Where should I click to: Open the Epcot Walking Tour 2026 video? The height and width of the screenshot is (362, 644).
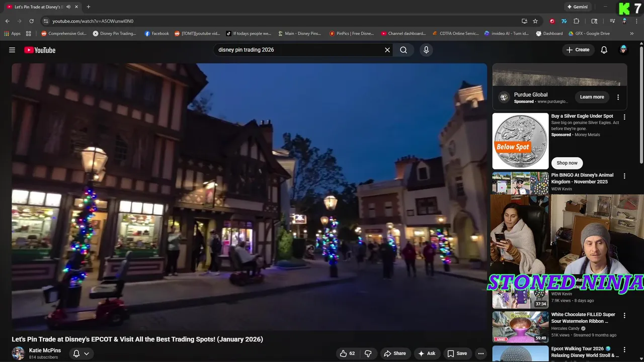pyautogui.click(x=585, y=352)
